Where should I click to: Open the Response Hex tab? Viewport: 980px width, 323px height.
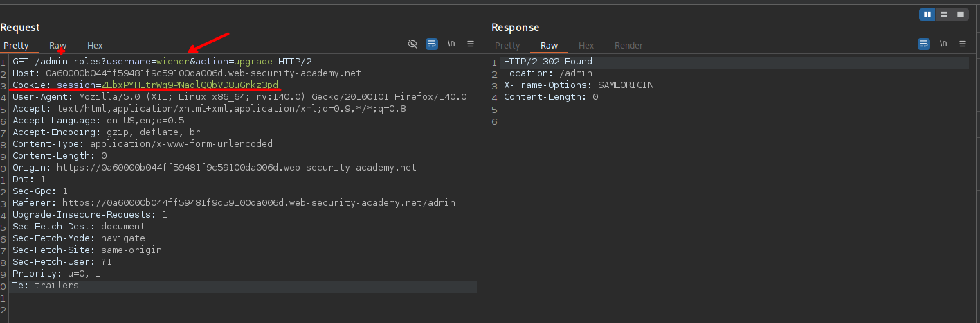(586, 46)
